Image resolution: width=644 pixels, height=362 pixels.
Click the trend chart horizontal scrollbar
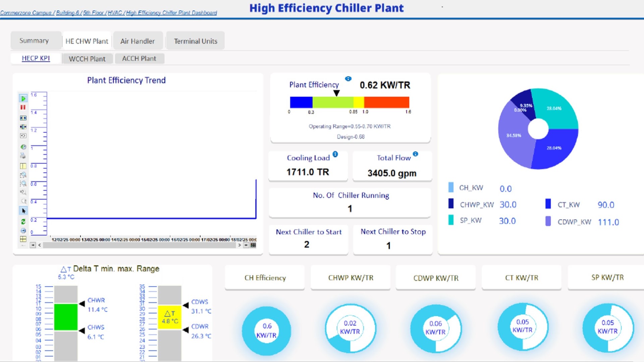point(139,245)
